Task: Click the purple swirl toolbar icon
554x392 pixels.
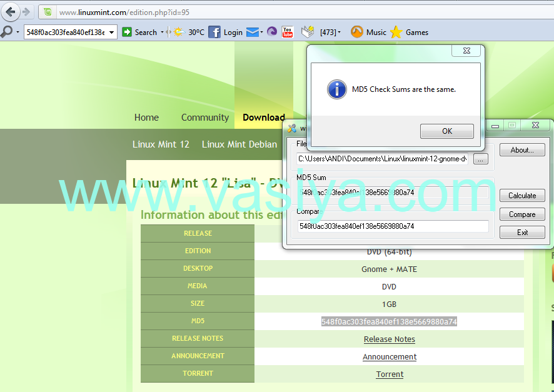Action: pos(272,32)
